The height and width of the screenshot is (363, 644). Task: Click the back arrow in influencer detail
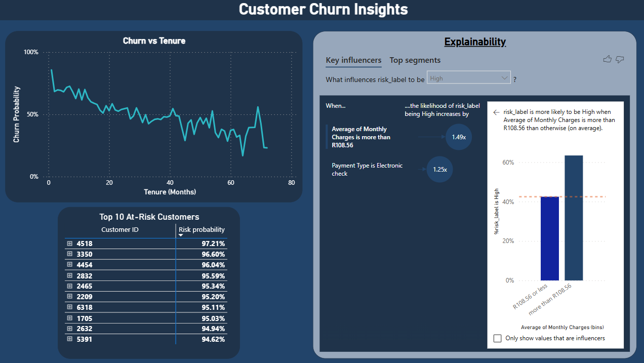click(497, 112)
